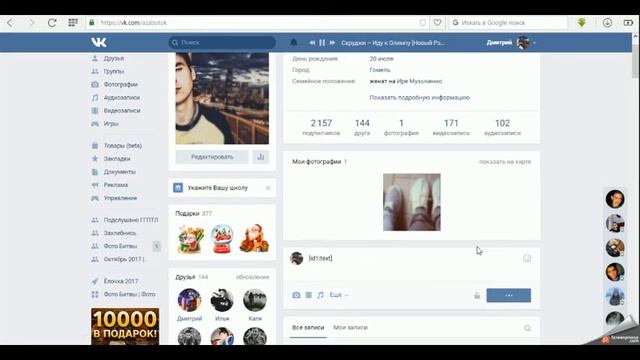The image size is (640, 360).
Task: Open the sneakers photo thumbnail
Action: [411, 202]
